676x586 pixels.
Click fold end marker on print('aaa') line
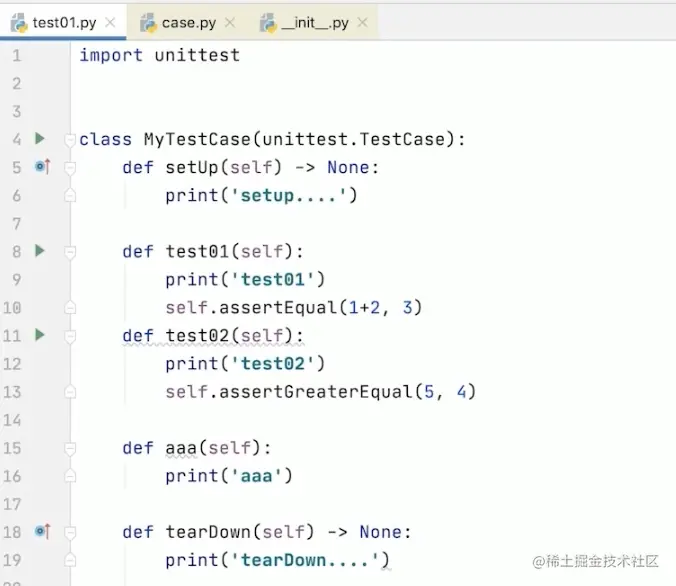(70, 476)
